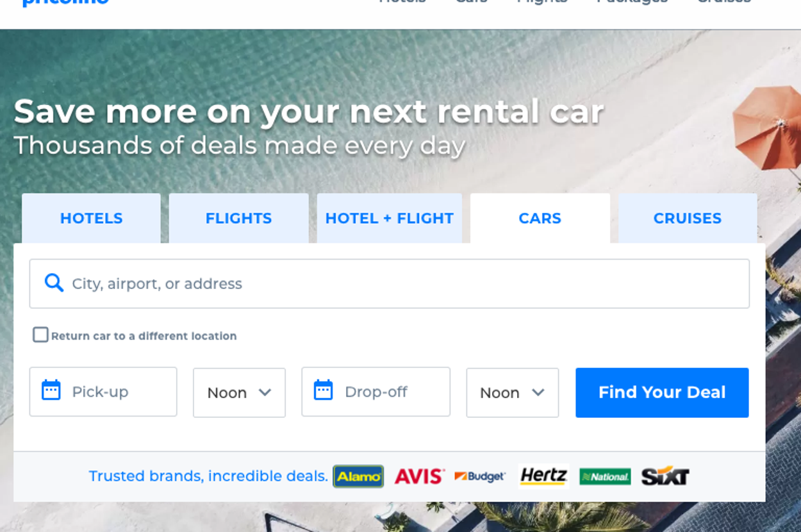Click the Find Your Deal button

662,392
